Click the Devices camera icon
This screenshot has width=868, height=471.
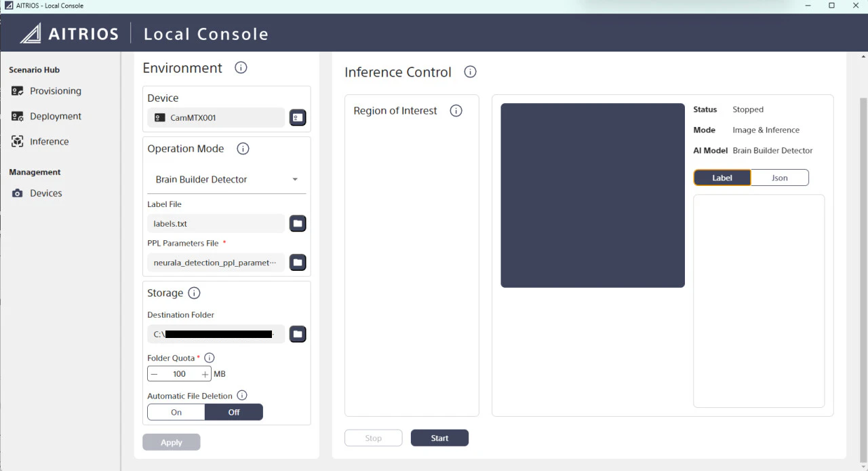pyautogui.click(x=18, y=193)
